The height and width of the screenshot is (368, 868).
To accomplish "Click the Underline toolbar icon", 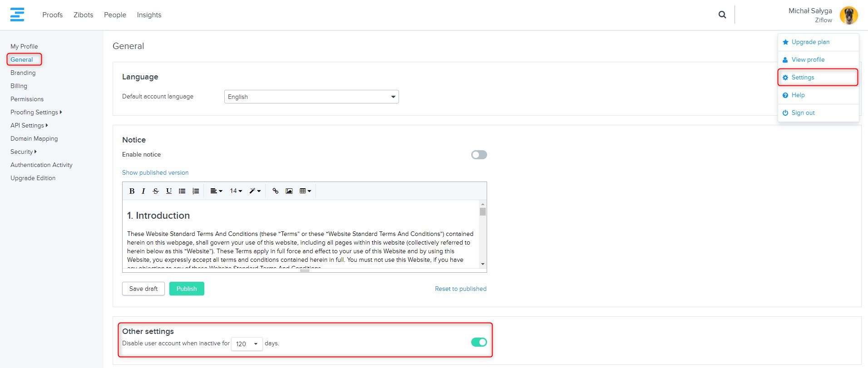I will click(x=169, y=191).
